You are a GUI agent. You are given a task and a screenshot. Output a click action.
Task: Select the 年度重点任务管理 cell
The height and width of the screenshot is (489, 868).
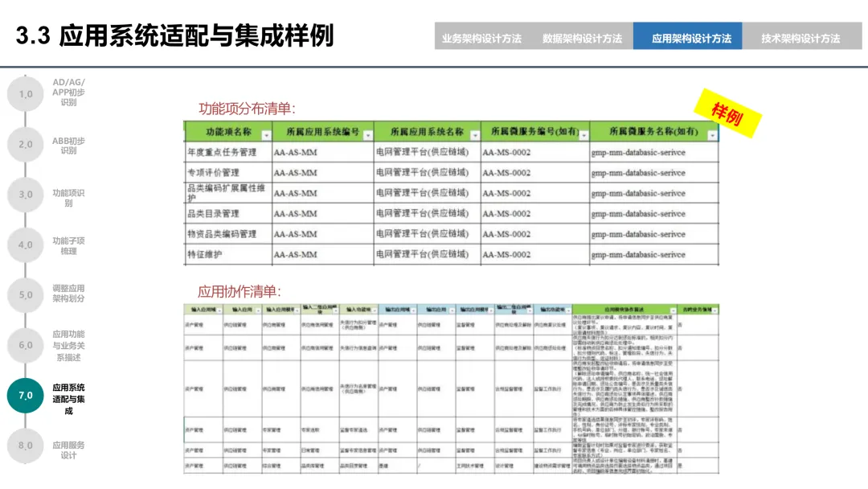pos(228,152)
